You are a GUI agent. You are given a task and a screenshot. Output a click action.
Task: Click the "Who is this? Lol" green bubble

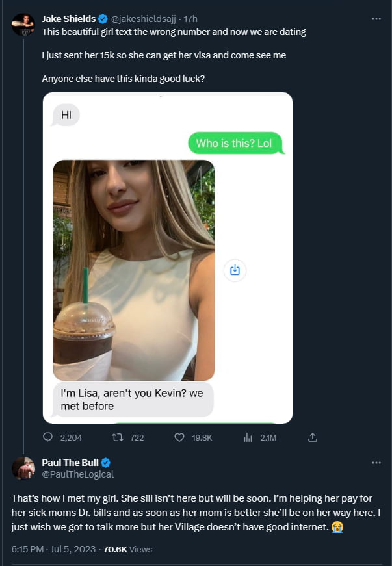234,143
